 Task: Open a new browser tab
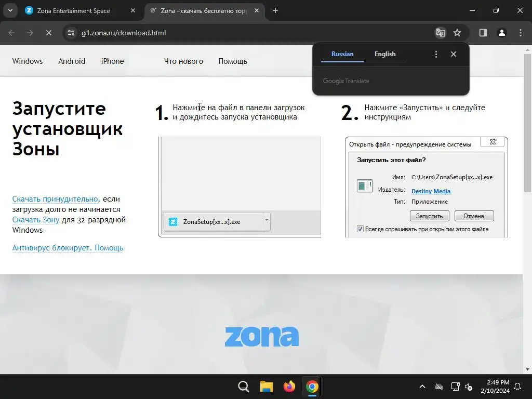click(275, 10)
